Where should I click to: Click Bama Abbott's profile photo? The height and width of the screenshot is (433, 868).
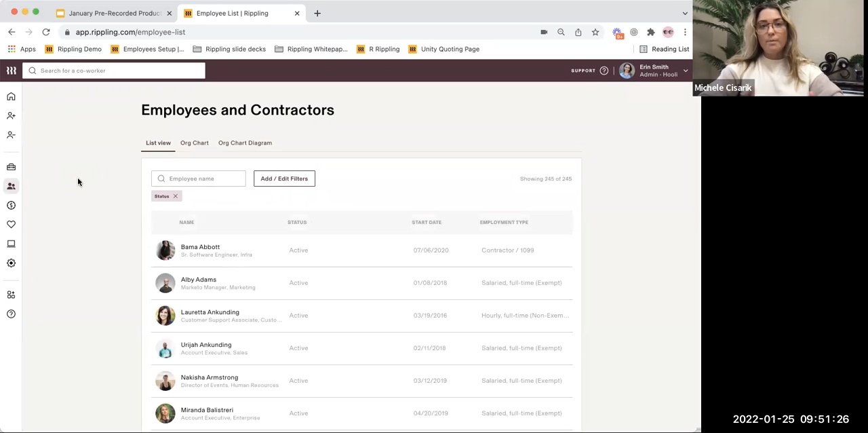pos(165,250)
